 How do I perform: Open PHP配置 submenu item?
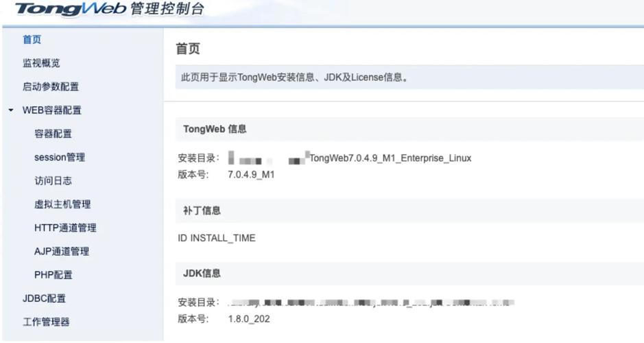[x=53, y=275]
